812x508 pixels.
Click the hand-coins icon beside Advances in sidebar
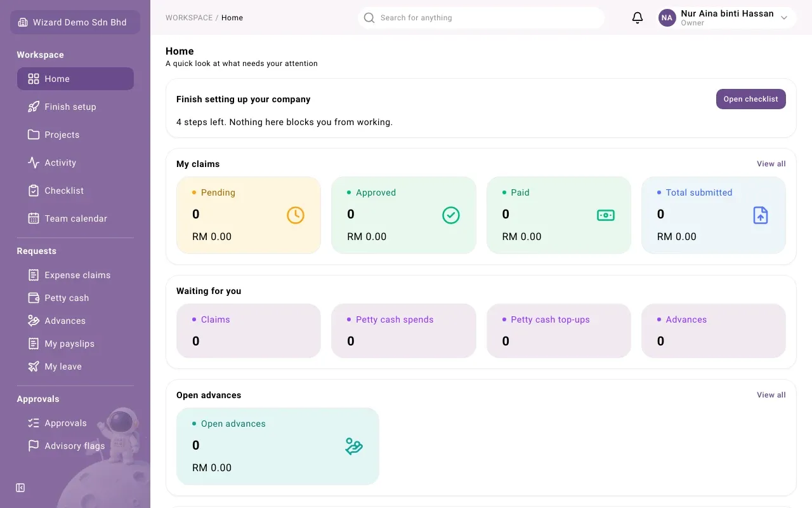[34, 321]
